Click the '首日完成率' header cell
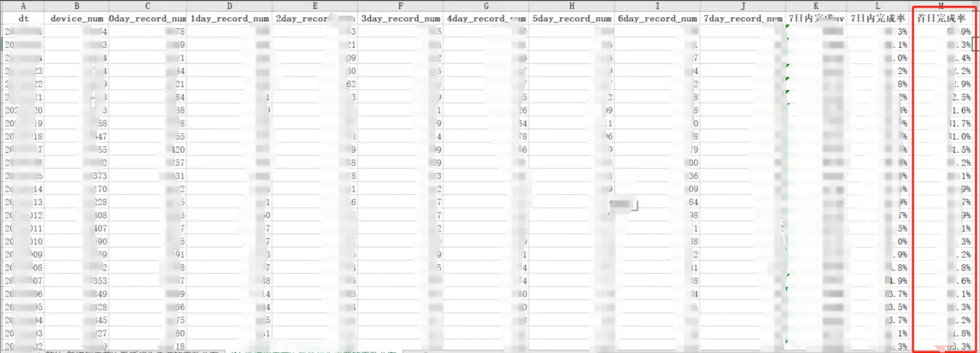The width and height of the screenshot is (980, 353). (941, 18)
